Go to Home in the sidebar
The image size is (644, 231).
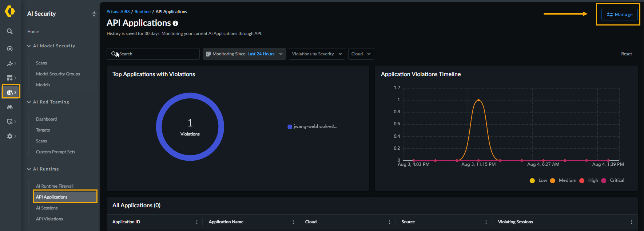pyautogui.click(x=33, y=32)
